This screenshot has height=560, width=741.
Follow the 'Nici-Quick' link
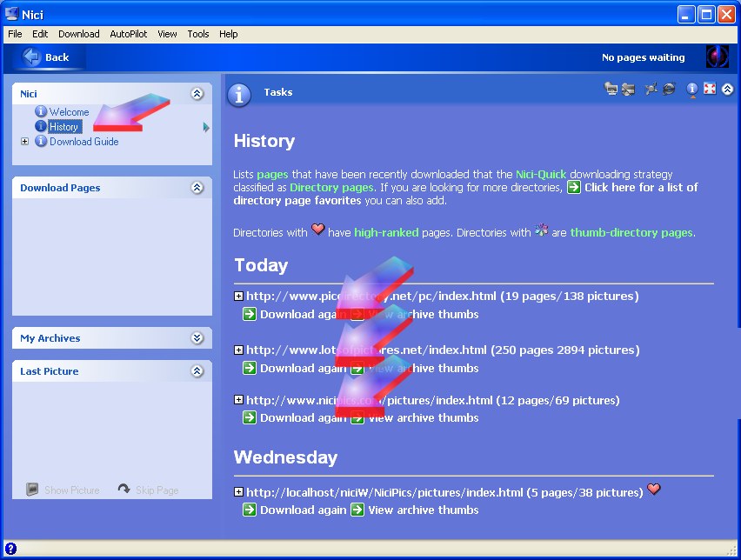[x=541, y=175]
